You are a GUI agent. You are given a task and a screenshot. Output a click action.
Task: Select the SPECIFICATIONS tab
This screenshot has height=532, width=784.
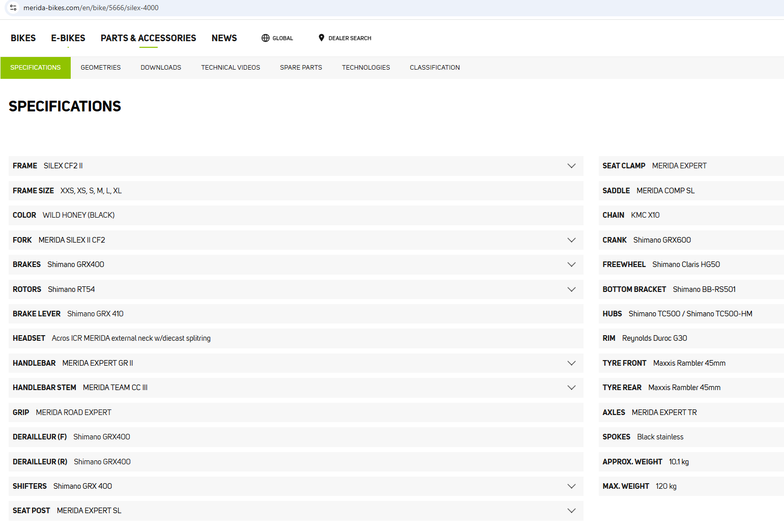[x=36, y=68]
